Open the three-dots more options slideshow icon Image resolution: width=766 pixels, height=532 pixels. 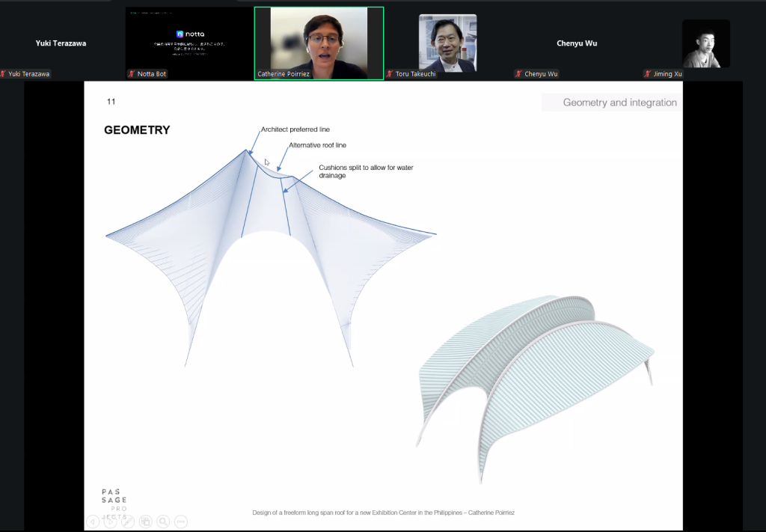(180, 522)
